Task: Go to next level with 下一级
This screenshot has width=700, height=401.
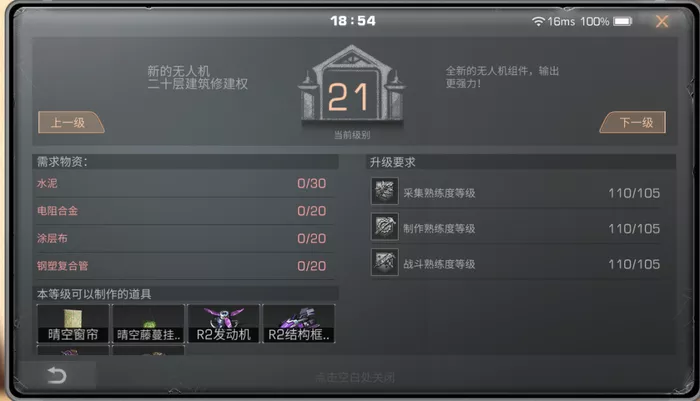Action: [633, 122]
